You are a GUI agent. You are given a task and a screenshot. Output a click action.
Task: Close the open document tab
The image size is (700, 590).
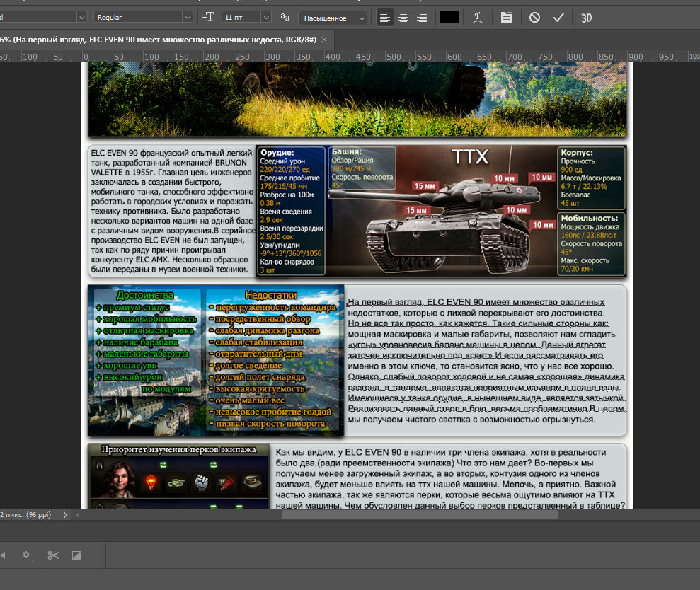(x=324, y=40)
